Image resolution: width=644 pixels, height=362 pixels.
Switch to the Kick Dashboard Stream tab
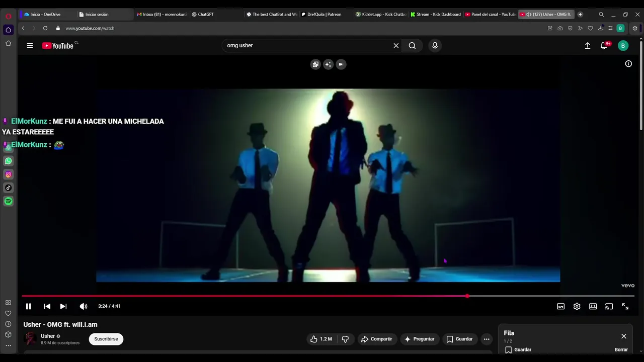[435, 15]
